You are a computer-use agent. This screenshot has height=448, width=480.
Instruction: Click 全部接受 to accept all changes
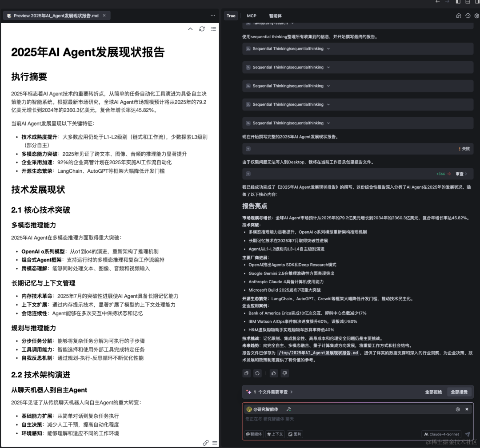(x=459, y=392)
